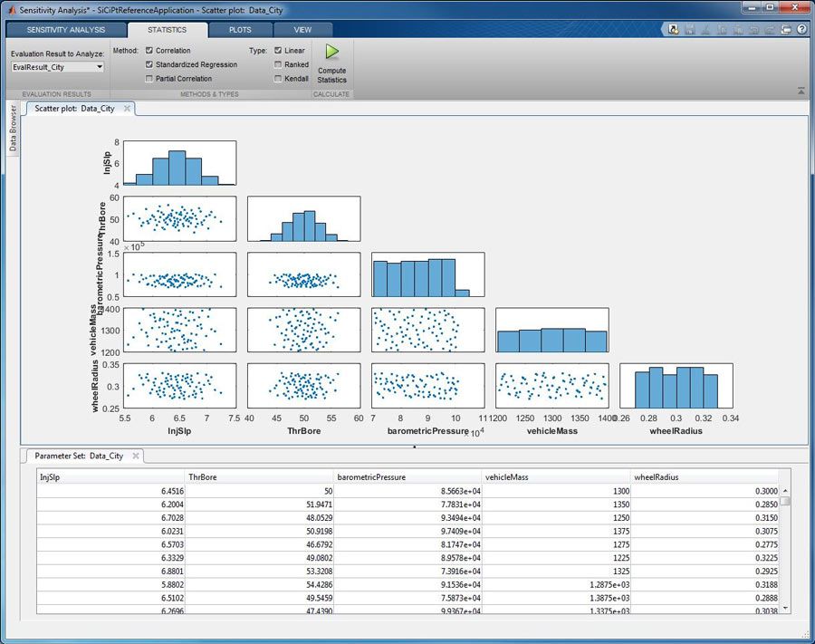Expand the Data Browser side panel
The height and width of the screenshot is (644, 815).
tap(13, 127)
